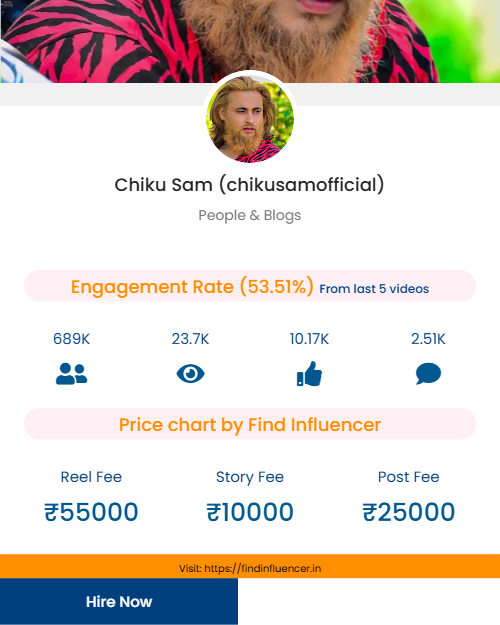Click the 10.17K likes count
Image resolution: width=500 pixels, height=625 pixels.
(309, 339)
